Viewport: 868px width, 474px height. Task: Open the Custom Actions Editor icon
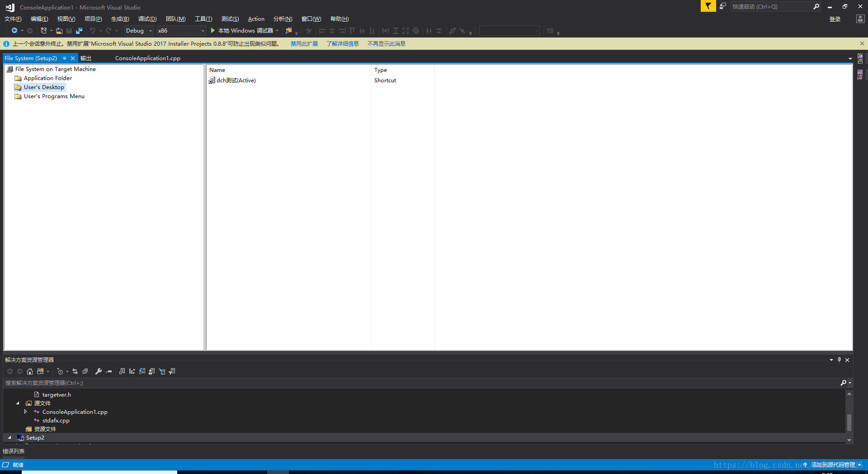pos(162,371)
